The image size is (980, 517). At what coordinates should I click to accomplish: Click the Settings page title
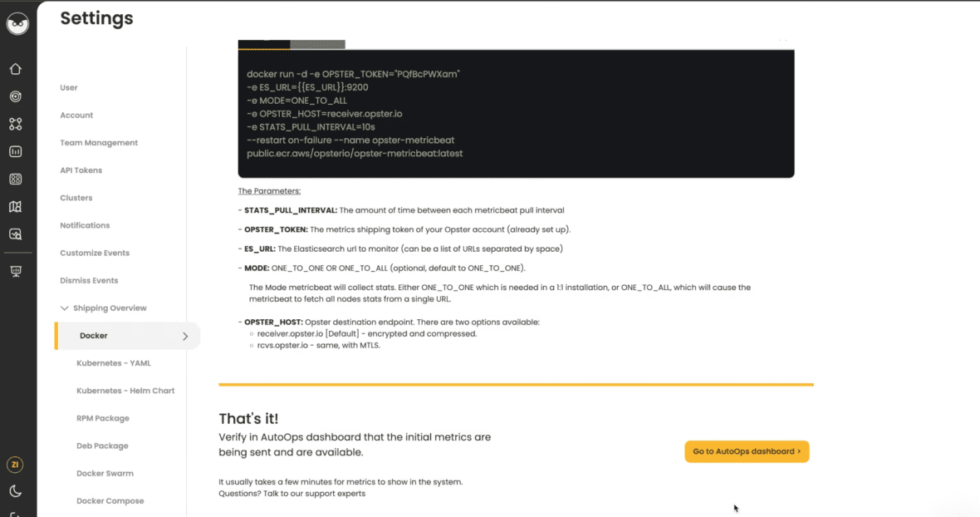coord(96,18)
